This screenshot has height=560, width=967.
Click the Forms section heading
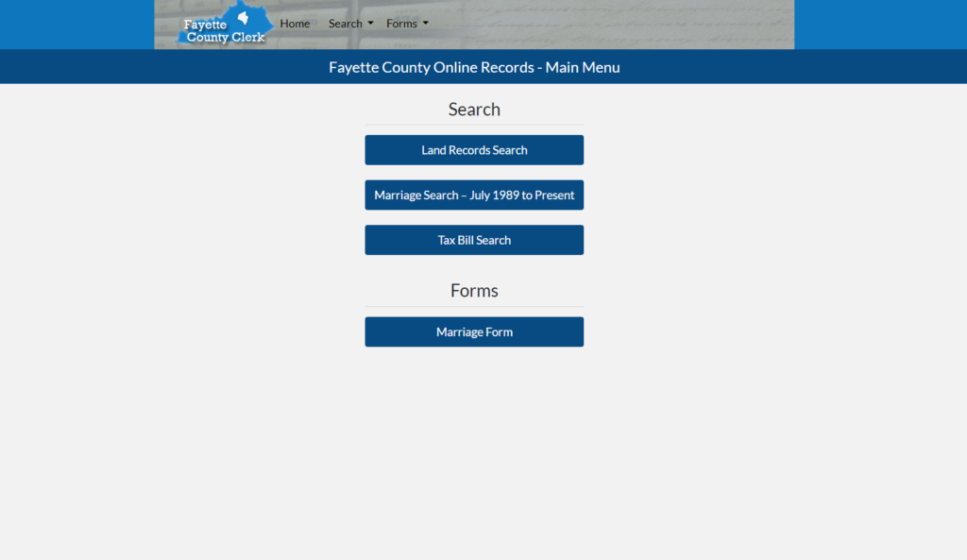[474, 291]
